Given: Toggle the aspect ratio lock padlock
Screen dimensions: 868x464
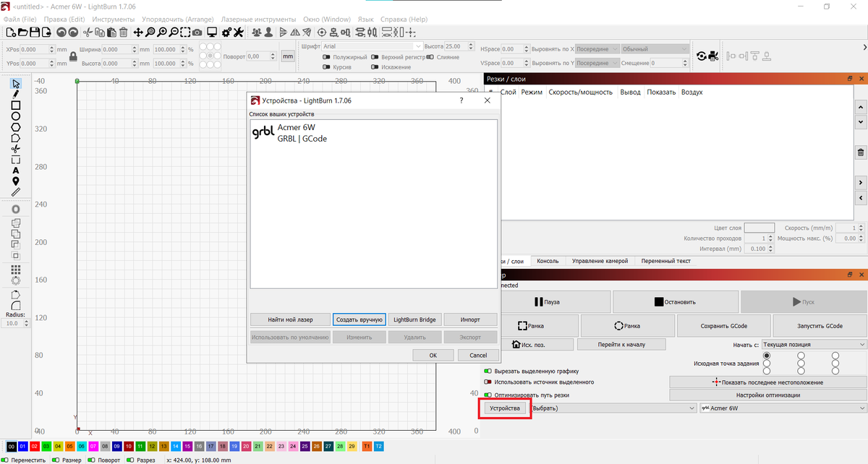Looking at the screenshot, I should pyautogui.click(x=73, y=56).
